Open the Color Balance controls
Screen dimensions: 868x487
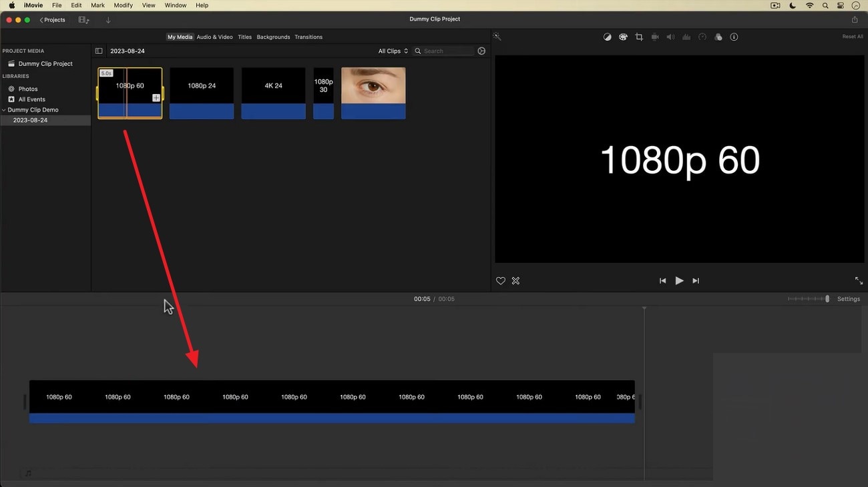[x=607, y=37]
